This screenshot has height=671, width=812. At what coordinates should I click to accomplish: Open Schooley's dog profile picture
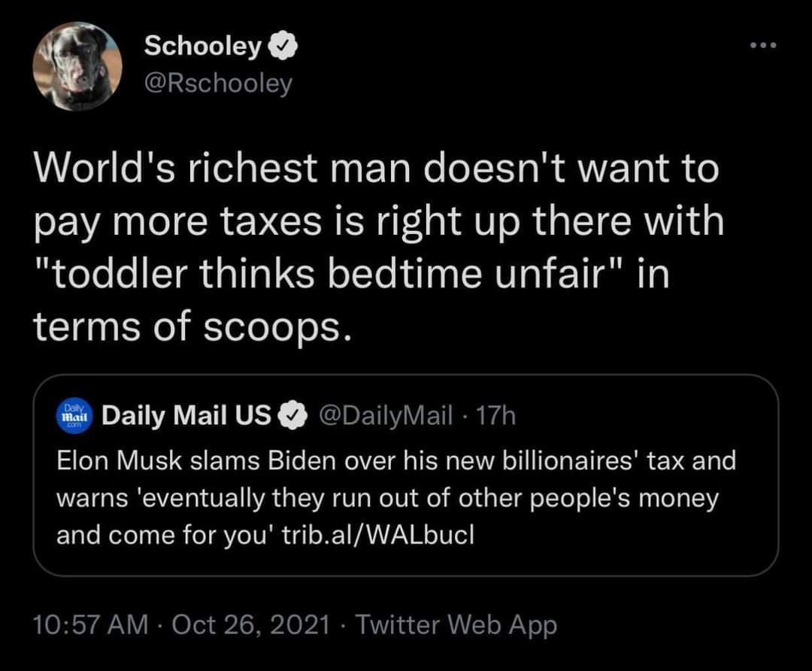coord(77,66)
